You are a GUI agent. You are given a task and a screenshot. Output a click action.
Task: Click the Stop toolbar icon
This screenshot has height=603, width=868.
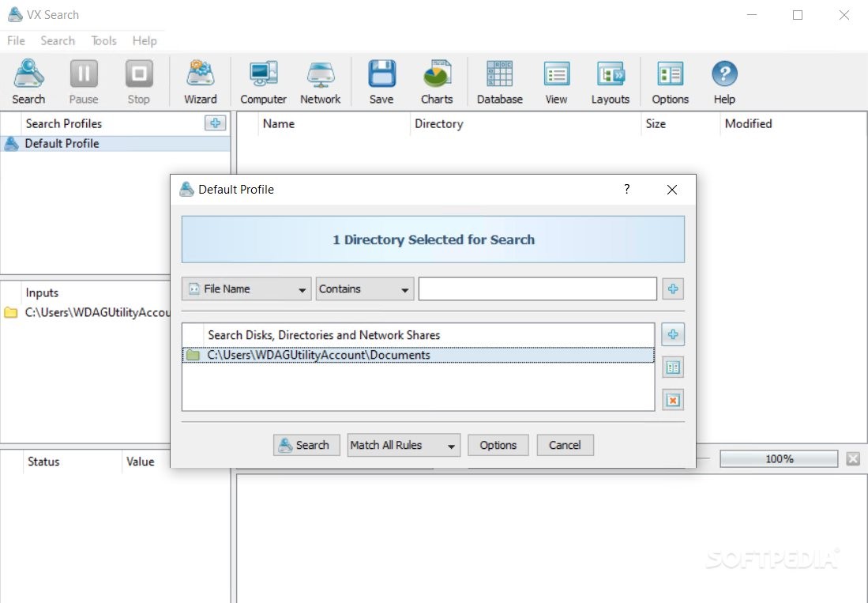pos(138,82)
